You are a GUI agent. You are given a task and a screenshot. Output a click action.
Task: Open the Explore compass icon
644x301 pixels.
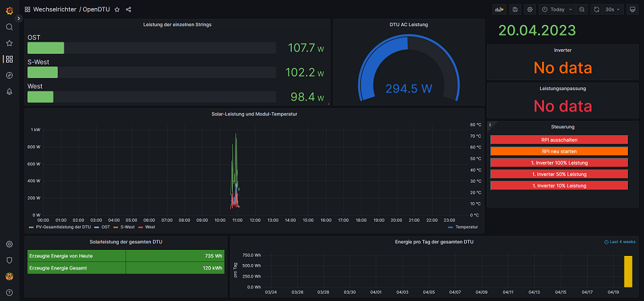click(x=9, y=75)
